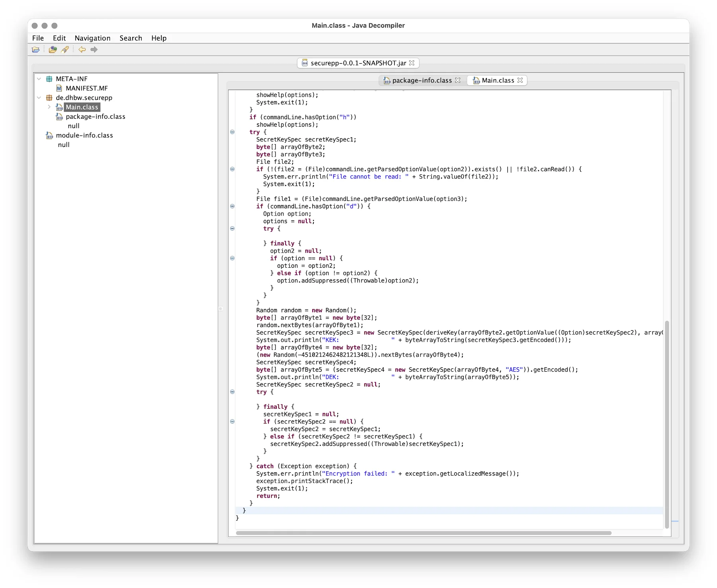
Task: Fold the catch-wrapped outer try block
Action: tap(232, 132)
